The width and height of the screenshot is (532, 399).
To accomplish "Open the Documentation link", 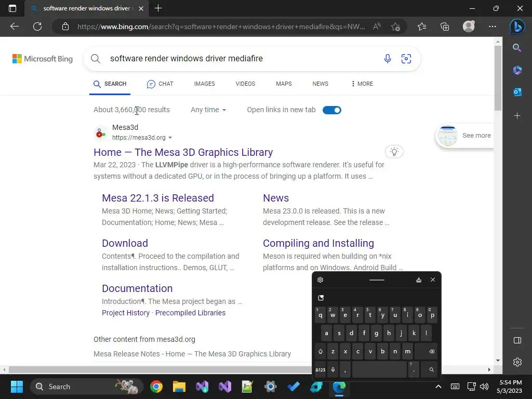I will pos(137,288).
